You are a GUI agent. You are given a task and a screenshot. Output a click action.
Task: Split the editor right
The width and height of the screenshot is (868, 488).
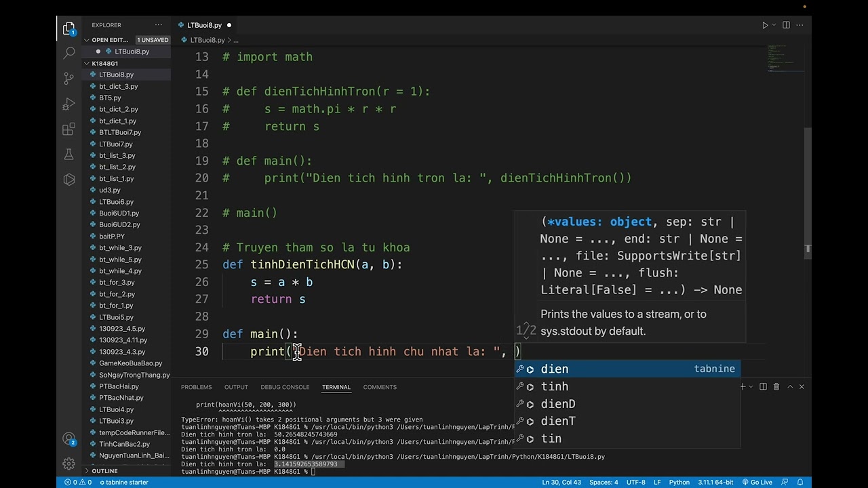(786, 25)
